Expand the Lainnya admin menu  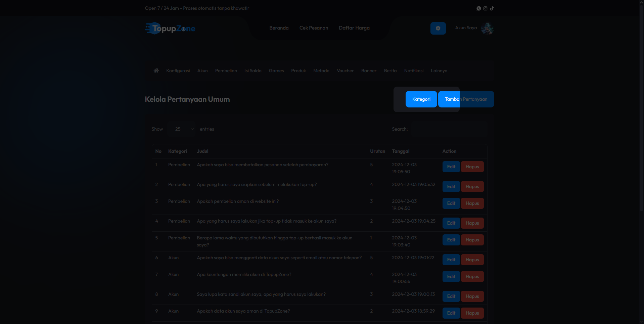[439, 71]
